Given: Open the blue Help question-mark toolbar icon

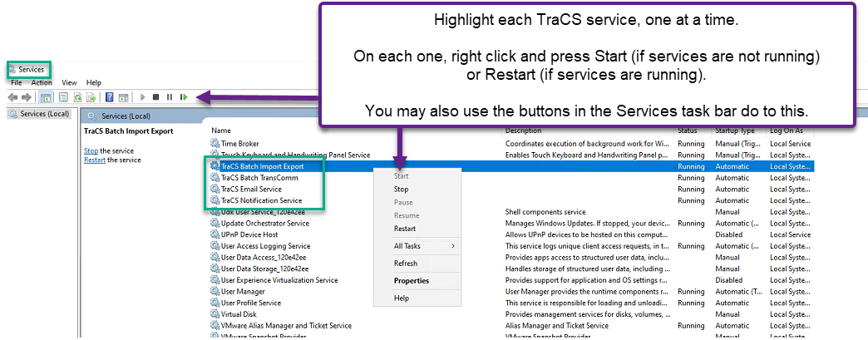Looking at the screenshot, I should pyautogui.click(x=109, y=97).
